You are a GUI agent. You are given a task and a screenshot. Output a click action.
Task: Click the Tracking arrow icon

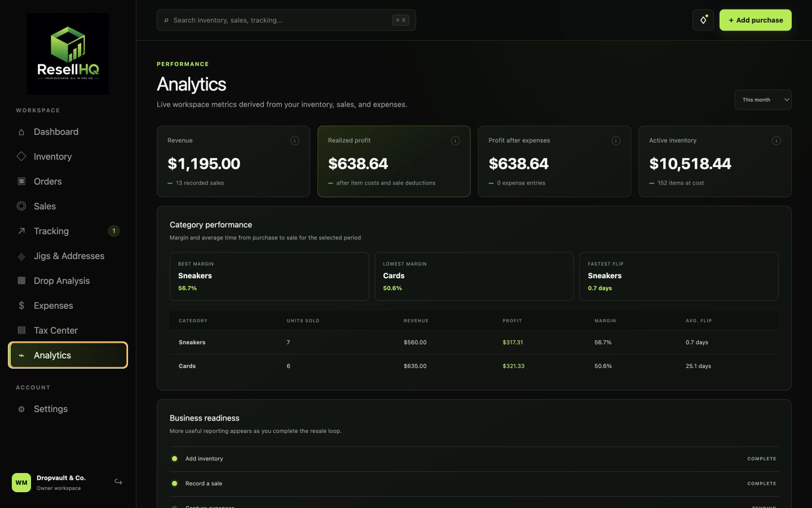coord(21,231)
